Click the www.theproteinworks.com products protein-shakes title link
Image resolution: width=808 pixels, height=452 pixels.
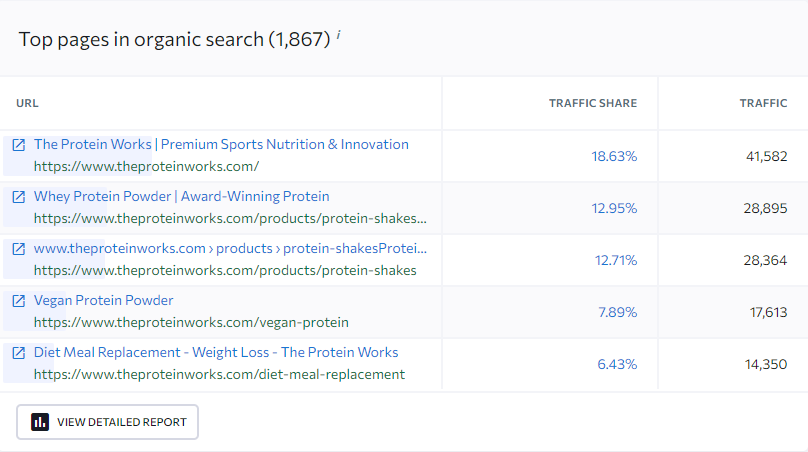point(230,248)
